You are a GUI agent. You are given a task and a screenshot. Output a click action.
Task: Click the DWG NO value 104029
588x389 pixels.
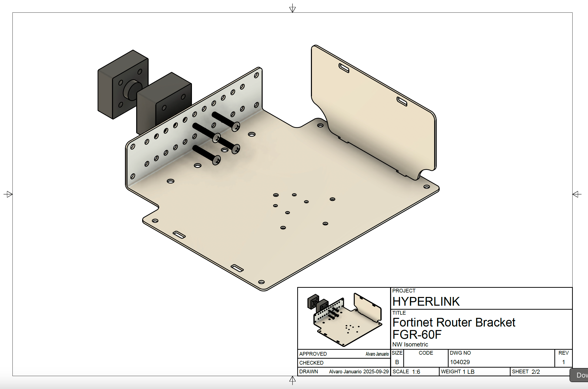460,362
